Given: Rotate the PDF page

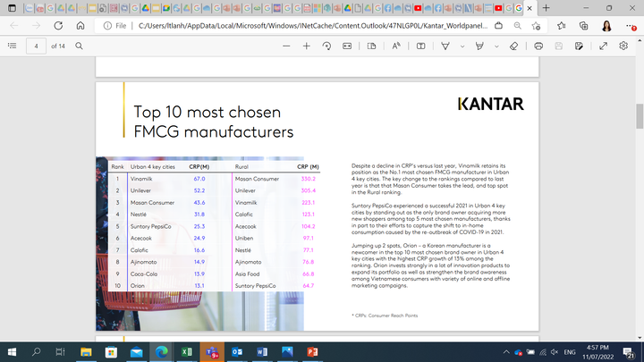Looking at the screenshot, I should coord(327,46).
